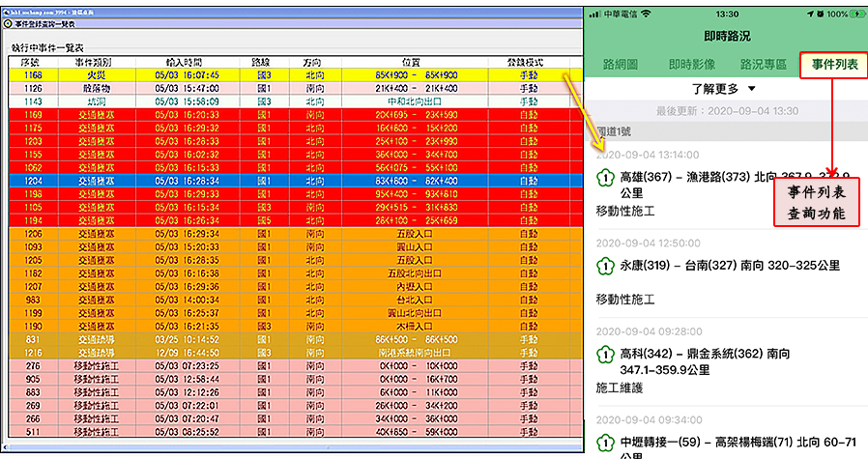
Task: Click the highlighted blue row 1204
Action: coord(294,181)
